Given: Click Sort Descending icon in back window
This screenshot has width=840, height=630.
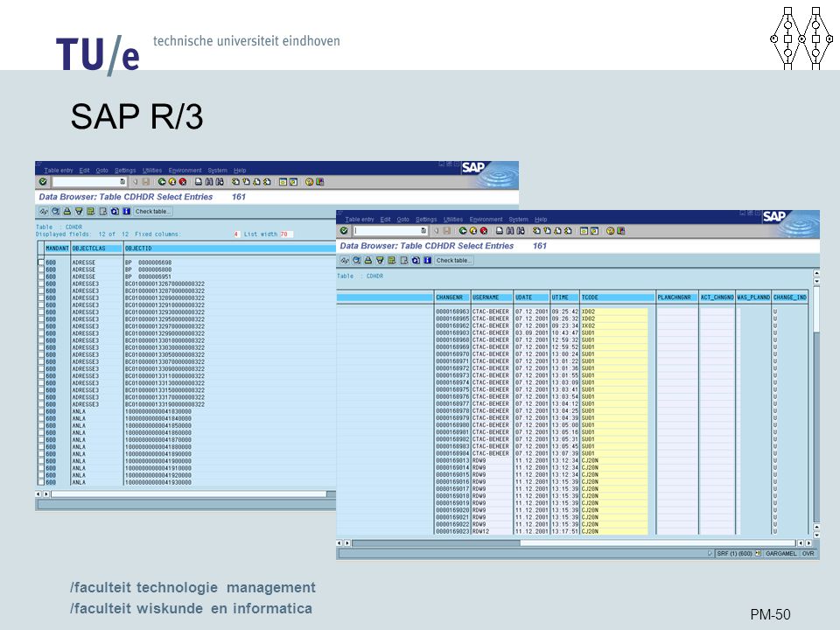Looking at the screenshot, I should pyautogui.click(x=79, y=212).
